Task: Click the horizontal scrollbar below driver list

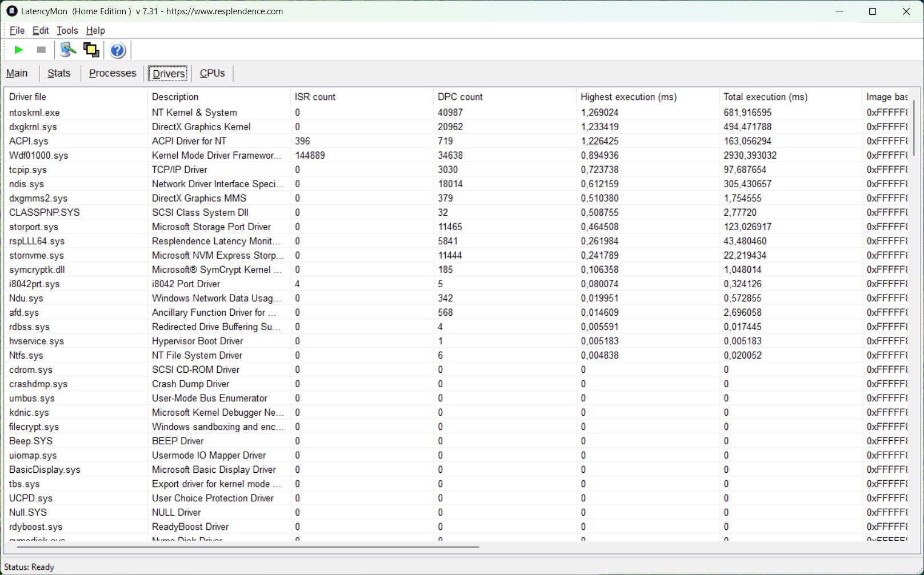Action: [x=247, y=547]
